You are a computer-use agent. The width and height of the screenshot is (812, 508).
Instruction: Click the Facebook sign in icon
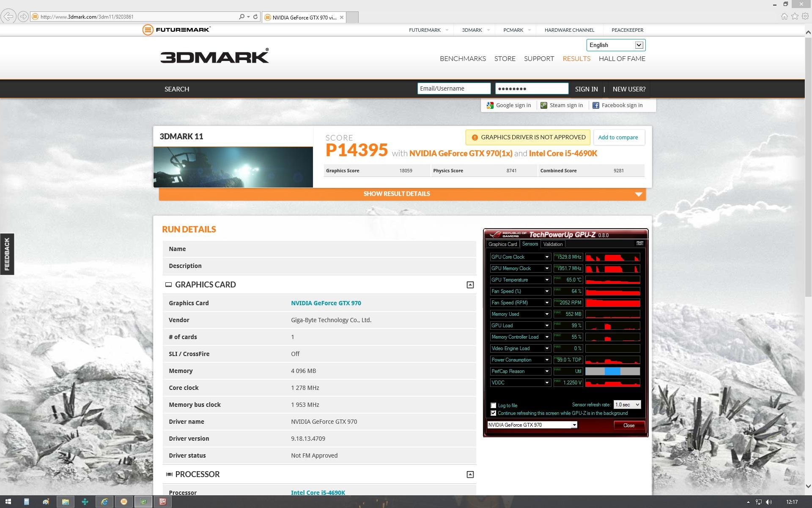click(x=595, y=105)
